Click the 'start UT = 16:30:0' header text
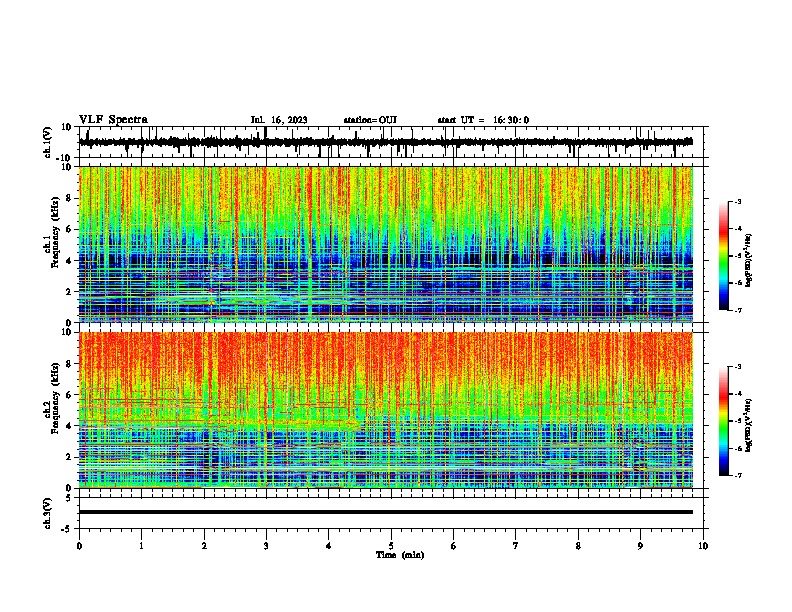 (483, 120)
